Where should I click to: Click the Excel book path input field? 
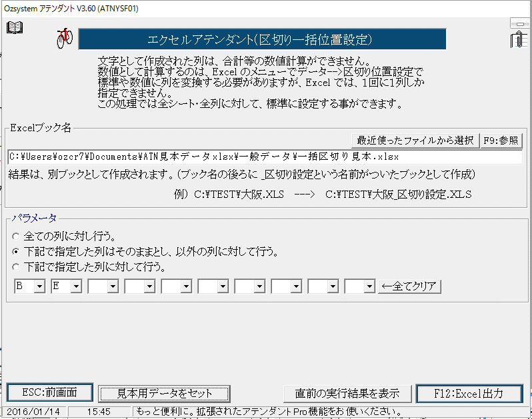click(265, 157)
